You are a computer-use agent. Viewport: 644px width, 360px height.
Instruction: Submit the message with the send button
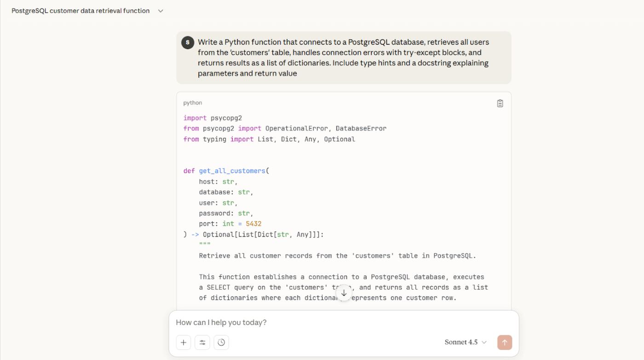pos(505,342)
